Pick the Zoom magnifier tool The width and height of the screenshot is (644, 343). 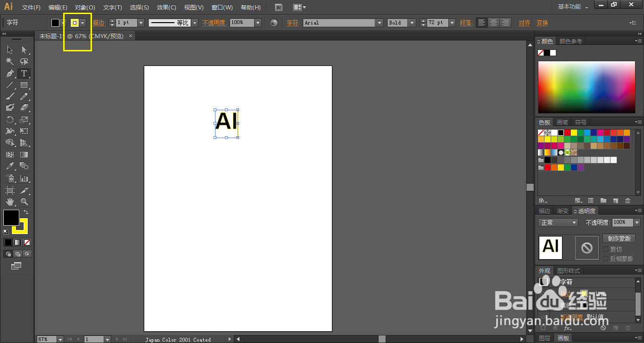tap(24, 202)
